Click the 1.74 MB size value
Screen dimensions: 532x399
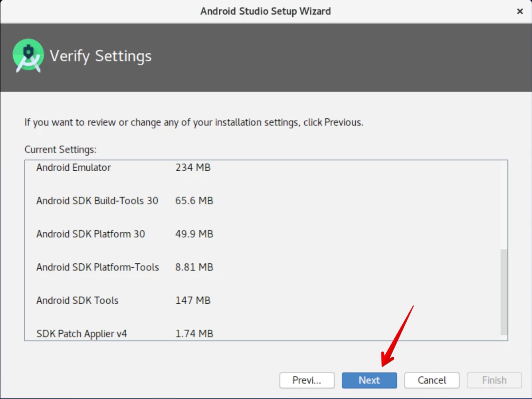[x=194, y=333]
